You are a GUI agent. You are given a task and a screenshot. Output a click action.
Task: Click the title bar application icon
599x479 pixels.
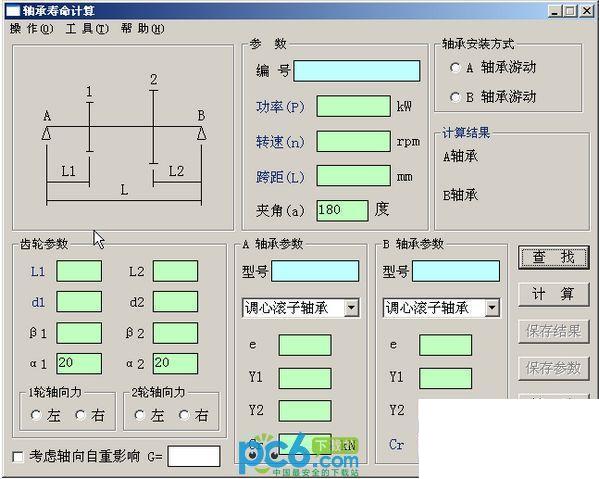click(x=13, y=11)
